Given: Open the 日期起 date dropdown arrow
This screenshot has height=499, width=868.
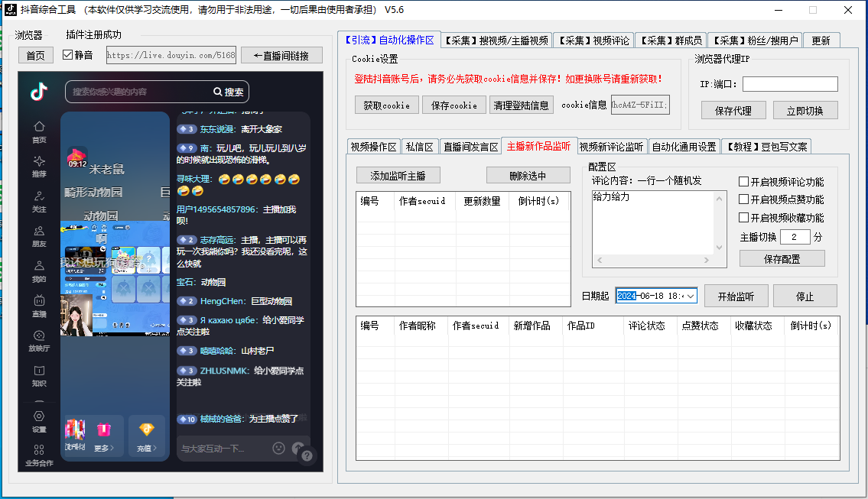Looking at the screenshot, I should [x=691, y=296].
